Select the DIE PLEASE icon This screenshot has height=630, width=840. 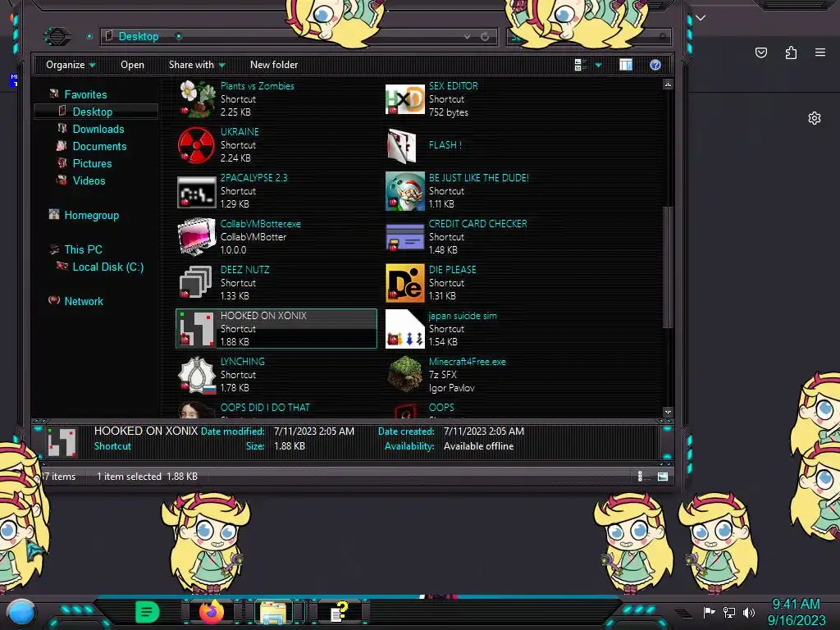pos(404,282)
